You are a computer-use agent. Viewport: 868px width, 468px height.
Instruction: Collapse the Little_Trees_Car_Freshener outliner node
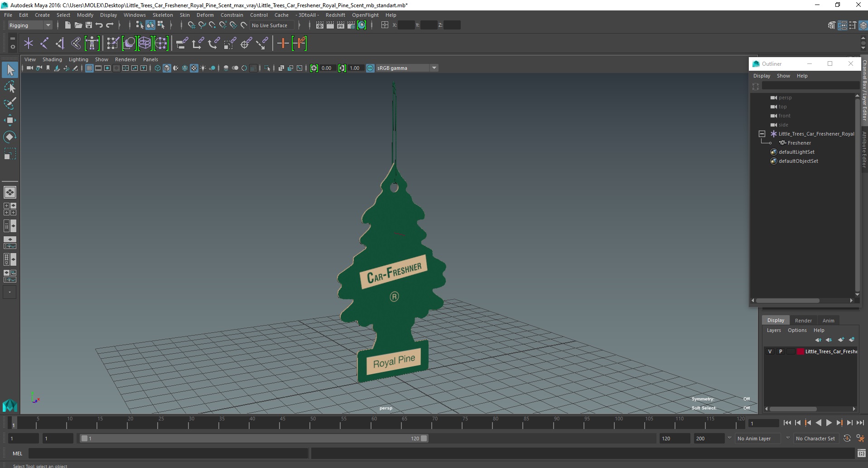[x=762, y=134]
